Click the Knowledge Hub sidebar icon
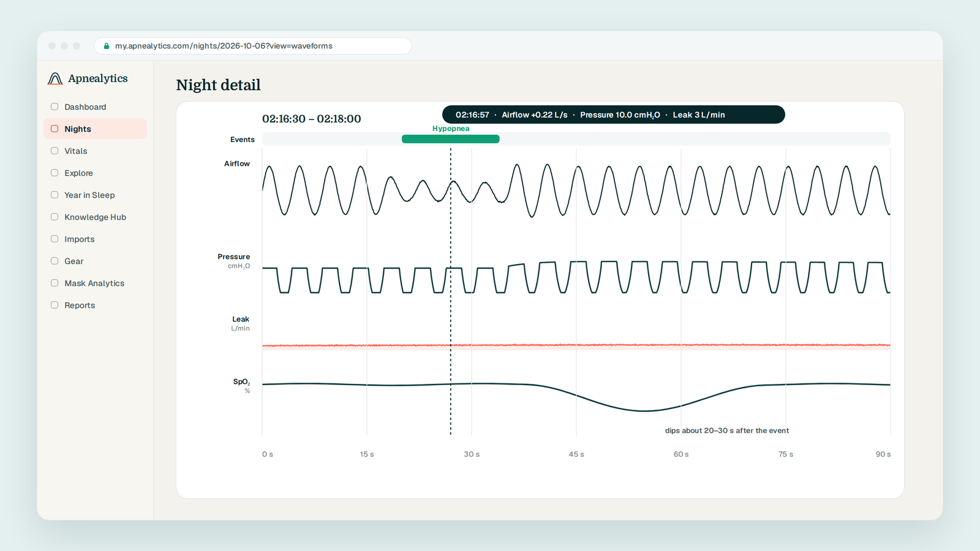This screenshot has width=980, height=551. click(55, 217)
